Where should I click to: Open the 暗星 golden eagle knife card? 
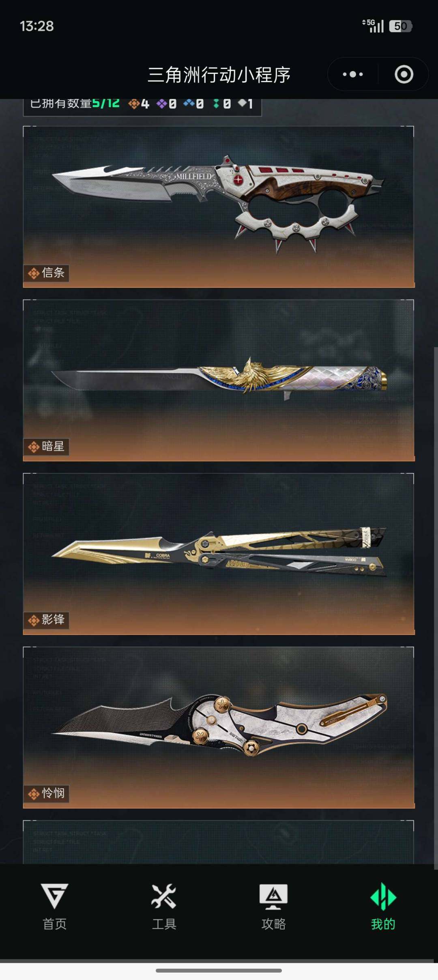219,380
